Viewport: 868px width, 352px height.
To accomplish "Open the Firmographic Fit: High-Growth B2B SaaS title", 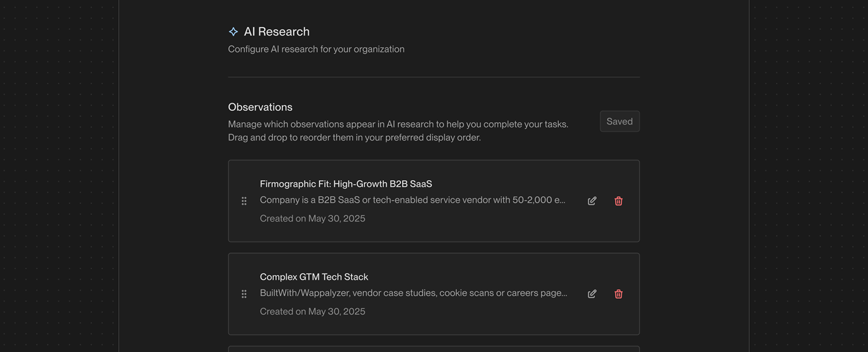I will (346, 184).
